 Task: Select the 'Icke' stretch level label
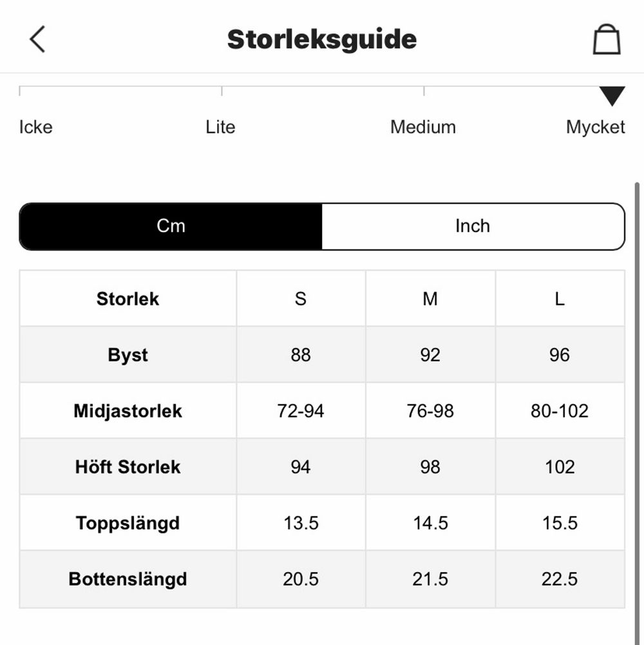36,127
